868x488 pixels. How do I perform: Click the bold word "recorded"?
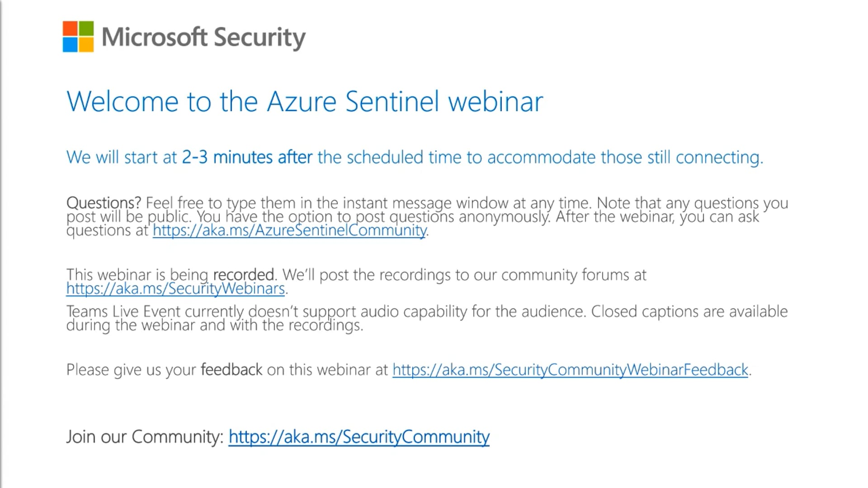[243, 275]
